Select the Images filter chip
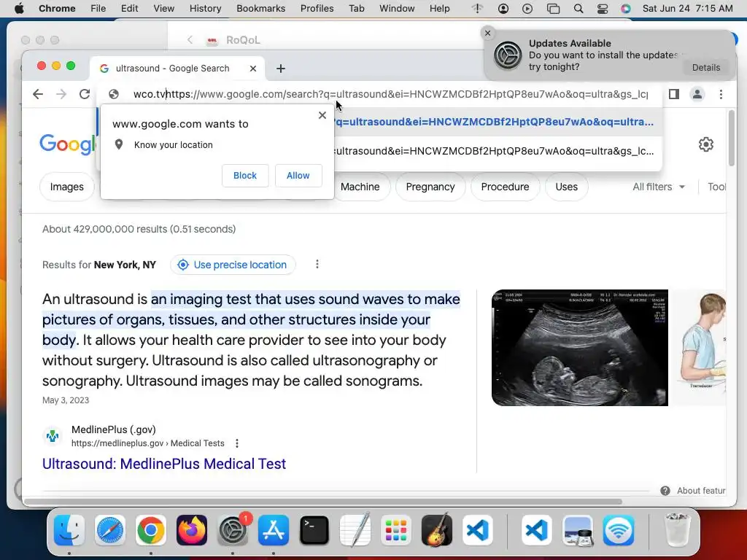The height and width of the screenshot is (560, 747). coord(66,187)
